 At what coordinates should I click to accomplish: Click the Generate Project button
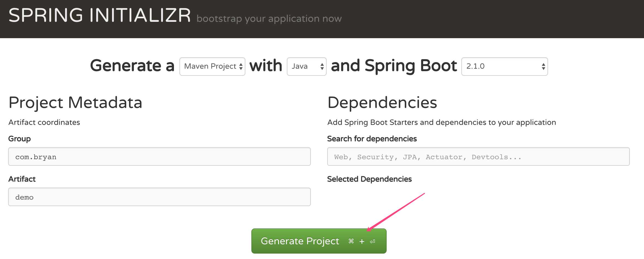pos(319,241)
